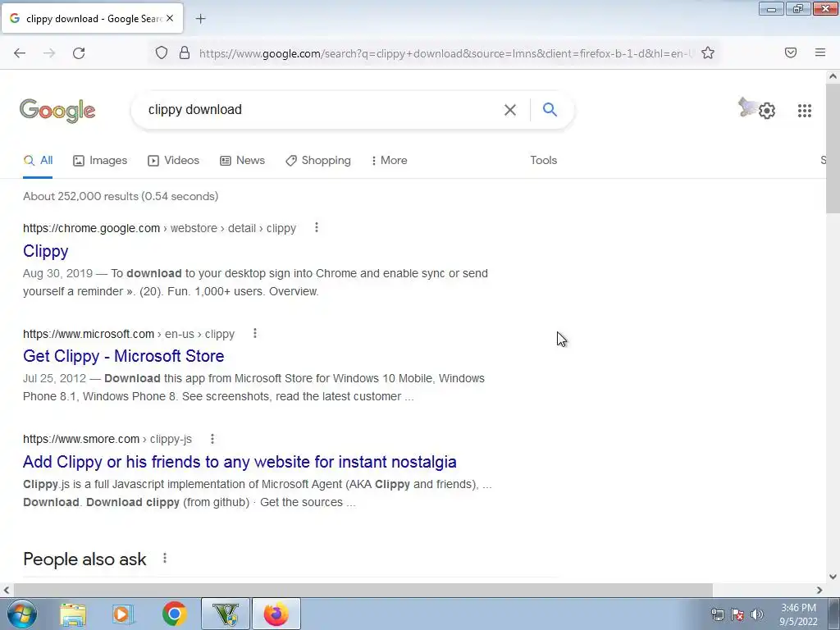Screen dimensions: 840x630
Task: Open options for the smore.com result
Action: tap(212, 439)
